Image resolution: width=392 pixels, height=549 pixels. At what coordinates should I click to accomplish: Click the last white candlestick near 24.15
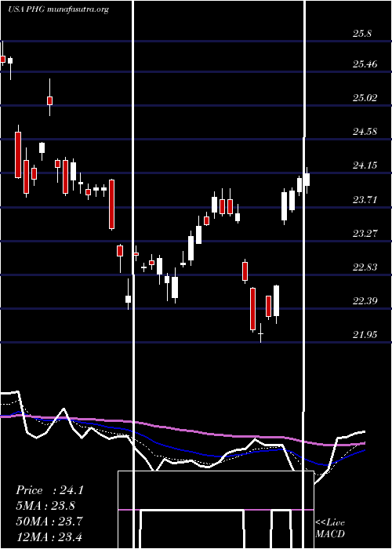307,180
